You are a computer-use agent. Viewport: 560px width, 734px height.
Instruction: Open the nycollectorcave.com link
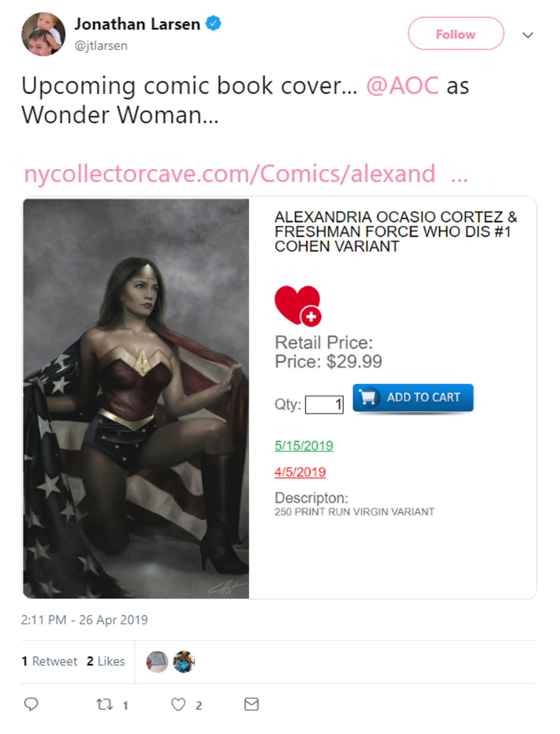[246, 174]
